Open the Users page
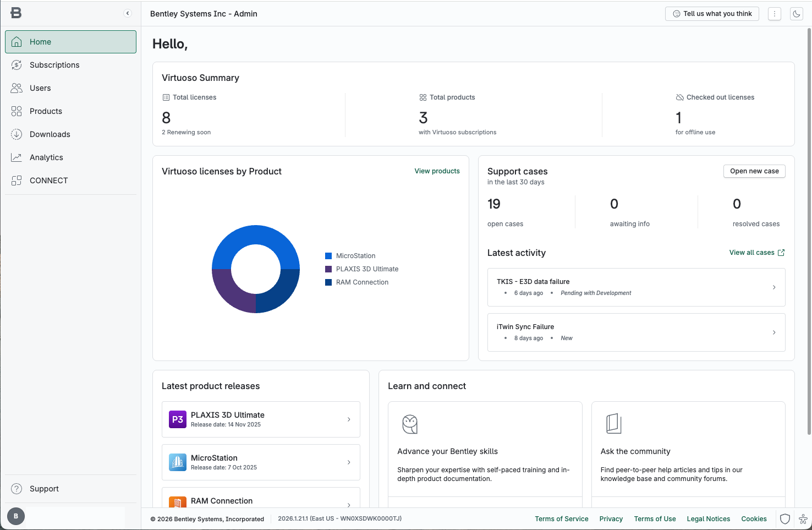Image resolution: width=812 pixels, height=530 pixels. tap(70, 88)
